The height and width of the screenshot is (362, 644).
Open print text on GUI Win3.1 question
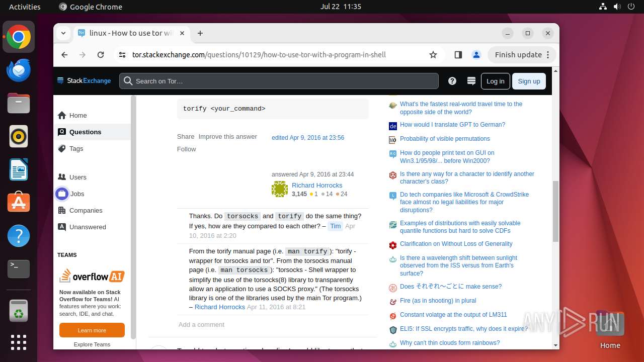[x=447, y=157]
